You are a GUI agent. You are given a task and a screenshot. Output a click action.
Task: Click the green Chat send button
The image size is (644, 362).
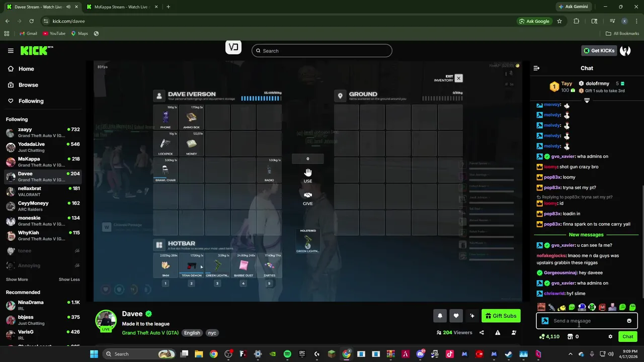click(x=628, y=337)
